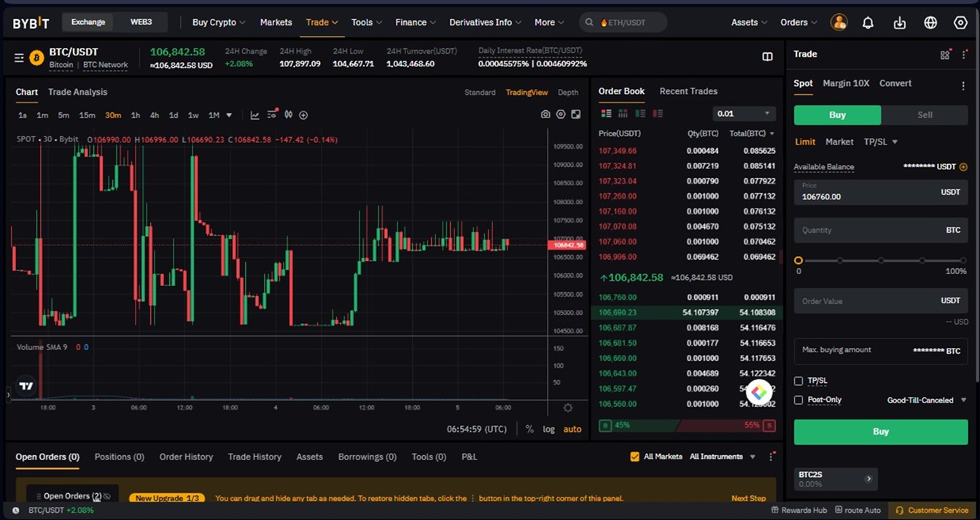Image resolution: width=980 pixels, height=520 pixels.
Task: Open the order book 0.01 precision dropdown
Action: [744, 114]
